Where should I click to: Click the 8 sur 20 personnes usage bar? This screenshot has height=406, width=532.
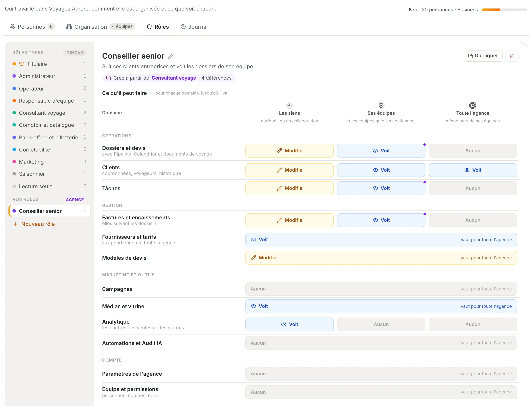(x=504, y=10)
